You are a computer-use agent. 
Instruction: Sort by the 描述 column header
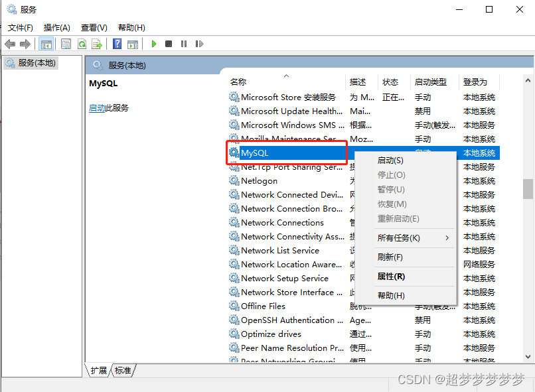click(362, 82)
